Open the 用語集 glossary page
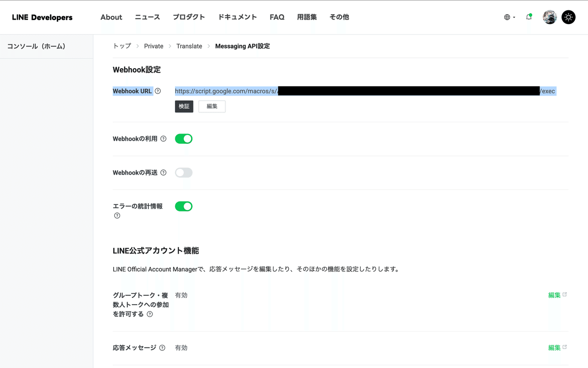Screen dimensions: 588x368 tap(307, 17)
